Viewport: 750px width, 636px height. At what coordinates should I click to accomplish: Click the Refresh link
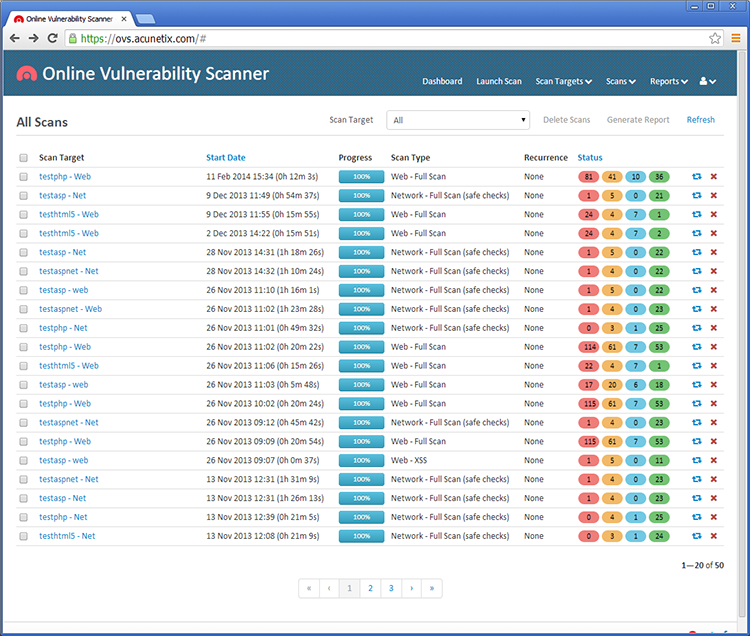[x=700, y=120]
